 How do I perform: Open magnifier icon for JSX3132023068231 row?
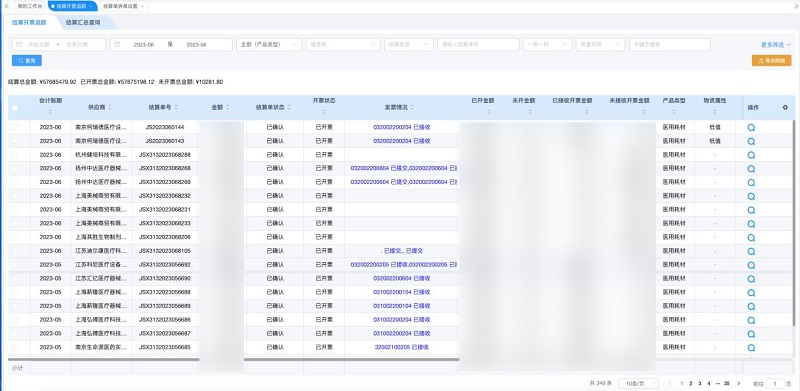(751, 210)
